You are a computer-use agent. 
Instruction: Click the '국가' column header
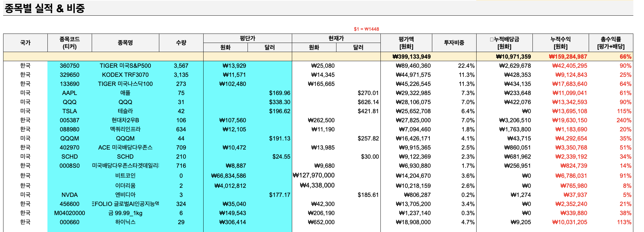[x=25, y=43]
